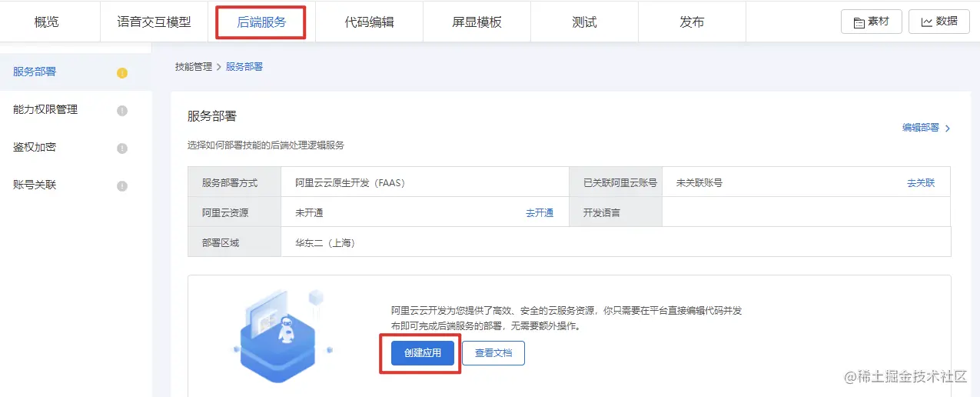980x397 pixels.
Task: Click the 已关联阿里云账号 label cell
Action: pyautogui.click(x=616, y=183)
